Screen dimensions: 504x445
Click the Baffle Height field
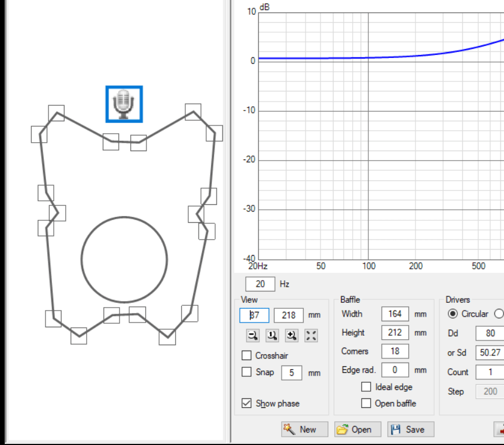click(395, 332)
